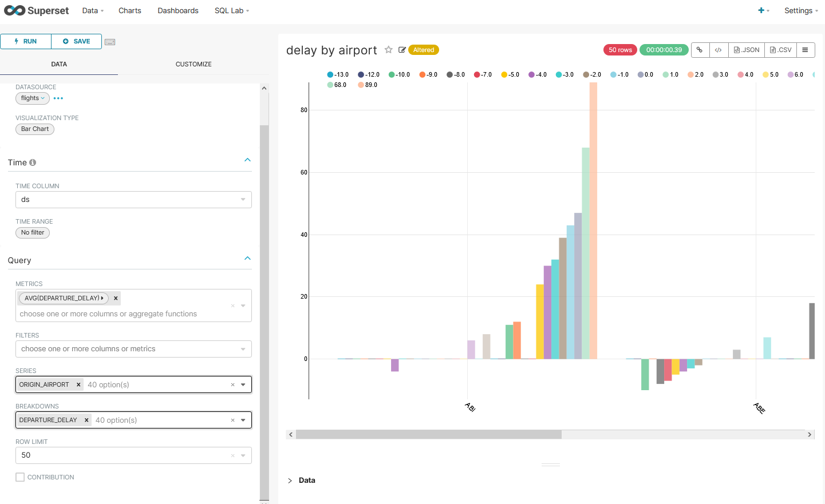This screenshot has width=825, height=504.
Task: Click the chart's horizontal scrollbar
Action: (x=428, y=435)
